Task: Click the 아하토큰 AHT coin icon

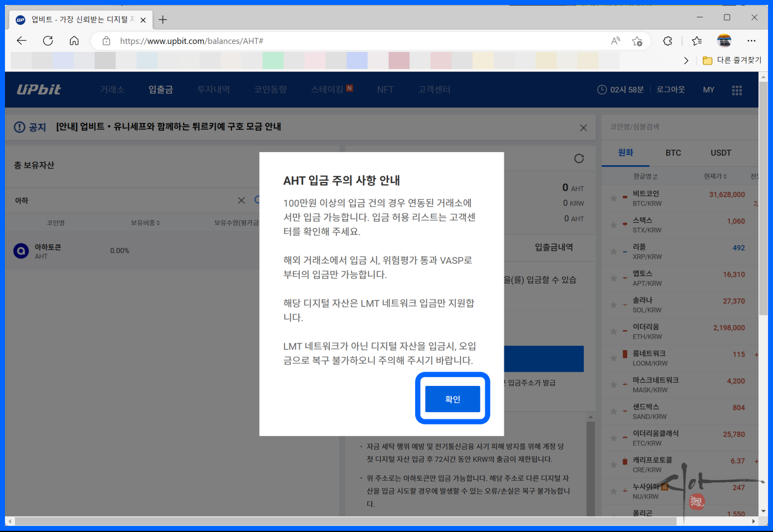Action: tap(21, 251)
